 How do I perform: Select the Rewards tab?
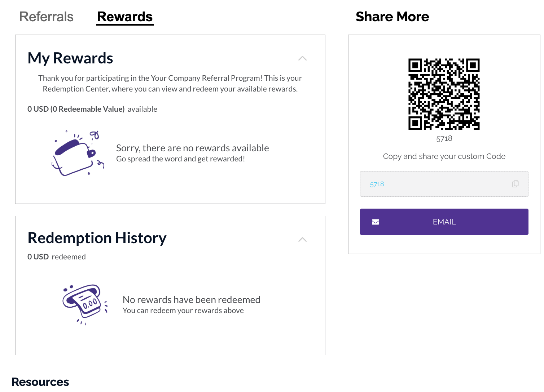124,17
